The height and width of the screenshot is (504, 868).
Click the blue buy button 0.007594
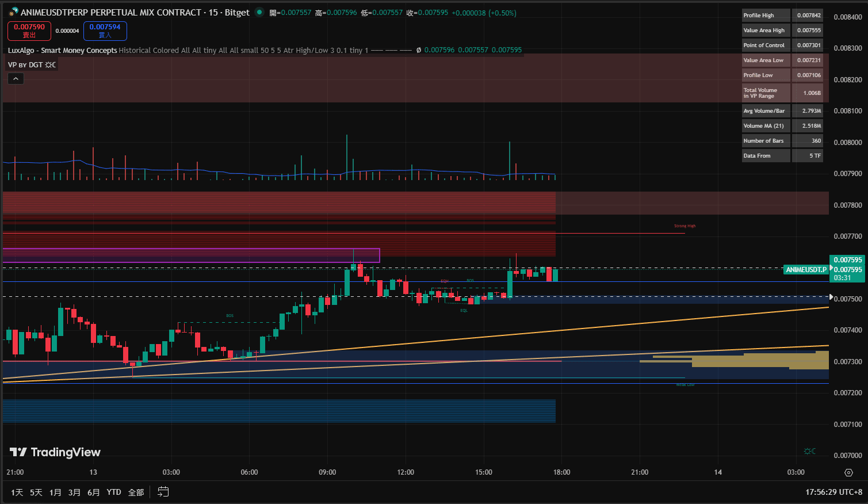click(x=105, y=30)
